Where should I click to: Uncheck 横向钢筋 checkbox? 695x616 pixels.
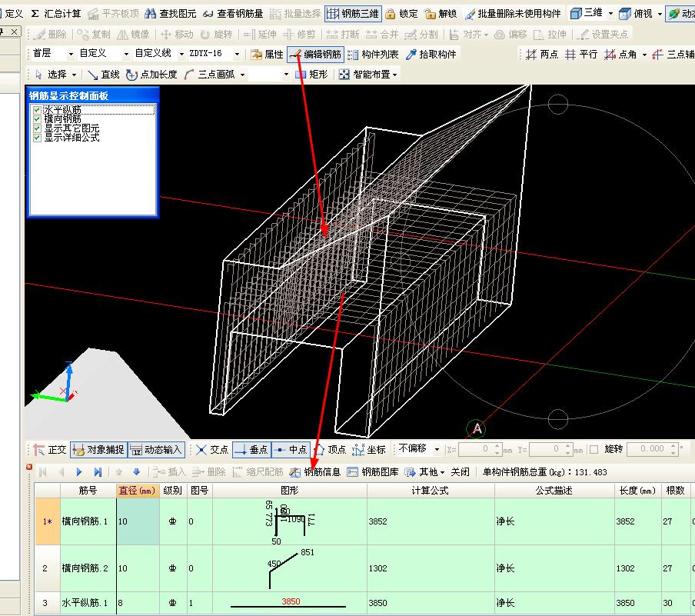pyautogui.click(x=37, y=119)
